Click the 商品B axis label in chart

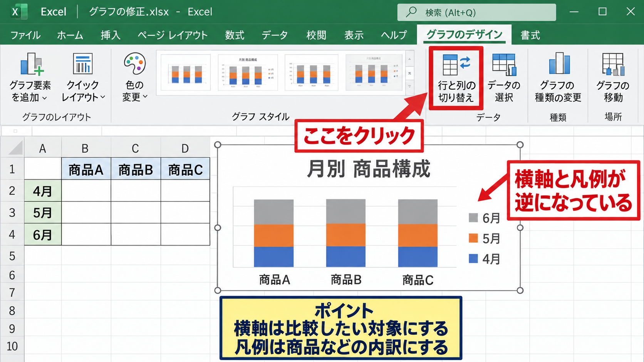coord(346,280)
